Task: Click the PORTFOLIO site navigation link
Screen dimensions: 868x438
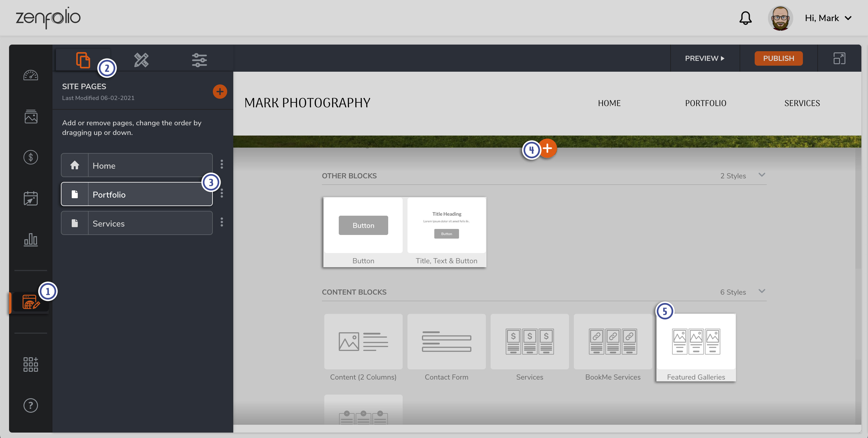Action: point(706,103)
